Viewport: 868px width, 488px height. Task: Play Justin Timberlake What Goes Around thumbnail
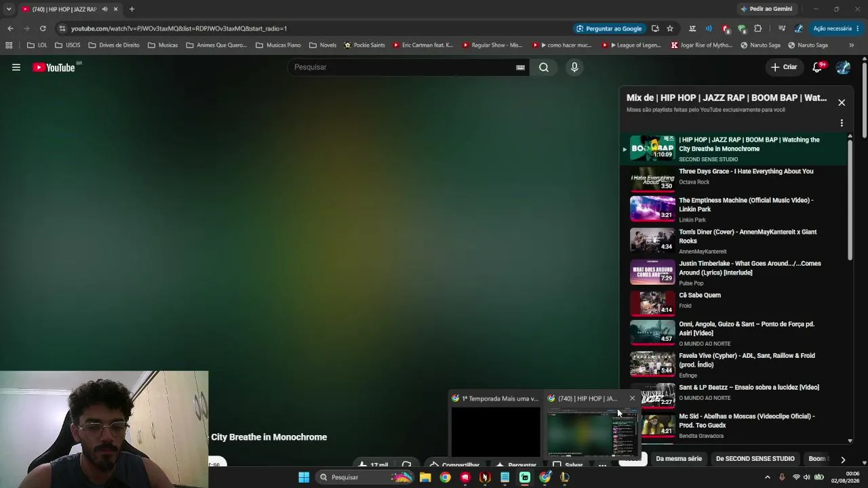[652, 272]
